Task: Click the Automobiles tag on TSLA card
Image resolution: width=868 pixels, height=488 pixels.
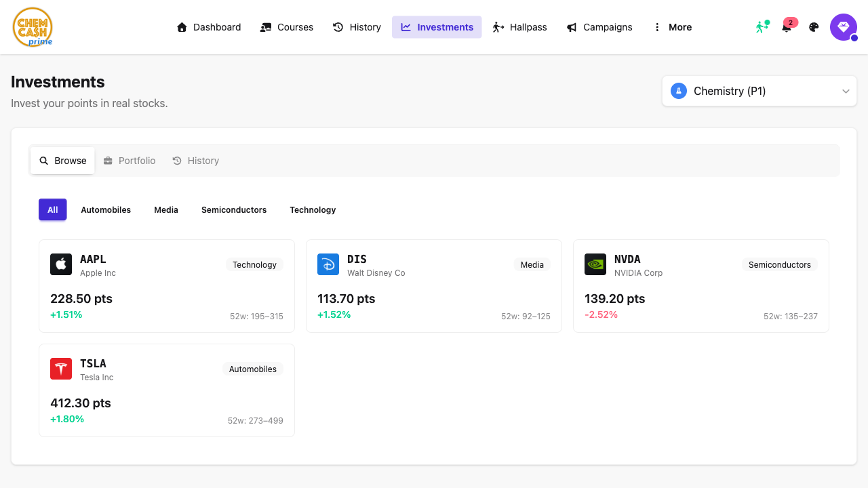Action: 253,369
